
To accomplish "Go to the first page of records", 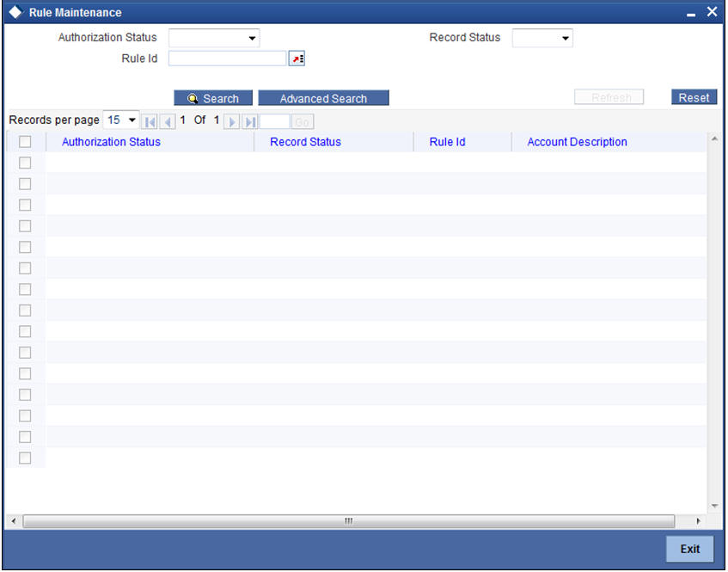I will pos(150,122).
